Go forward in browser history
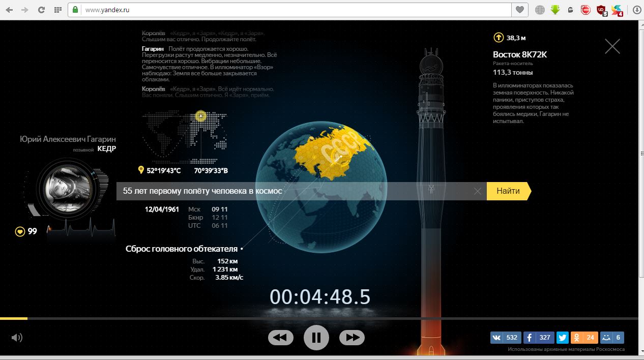 (25, 10)
